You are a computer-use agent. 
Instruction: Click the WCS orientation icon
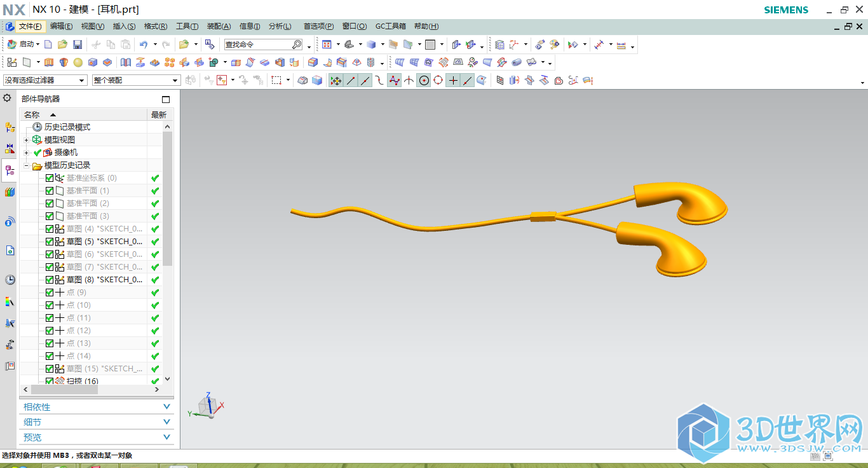pyautogui.click(x=513, y=45)
